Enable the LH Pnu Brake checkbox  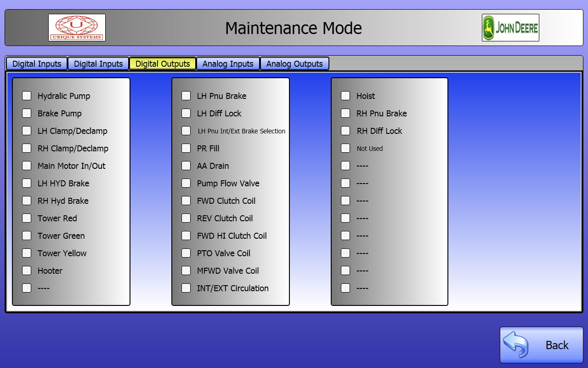click(x=186, y=96)
